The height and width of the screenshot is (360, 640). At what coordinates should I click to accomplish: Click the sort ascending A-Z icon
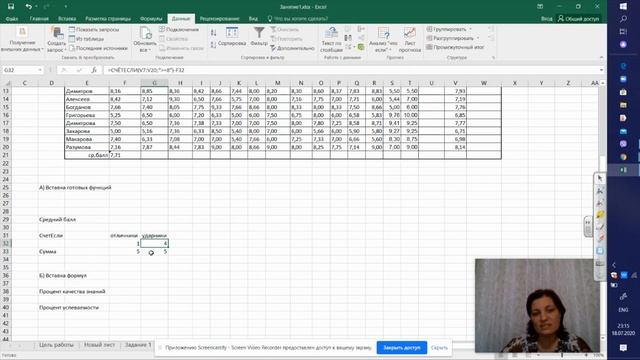[x=213, y=33]
